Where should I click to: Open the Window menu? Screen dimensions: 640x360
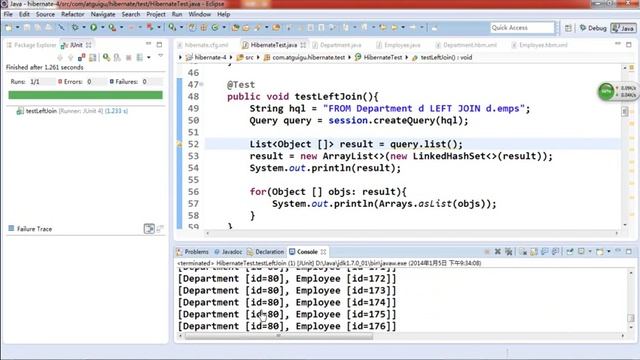pos(200,14)
